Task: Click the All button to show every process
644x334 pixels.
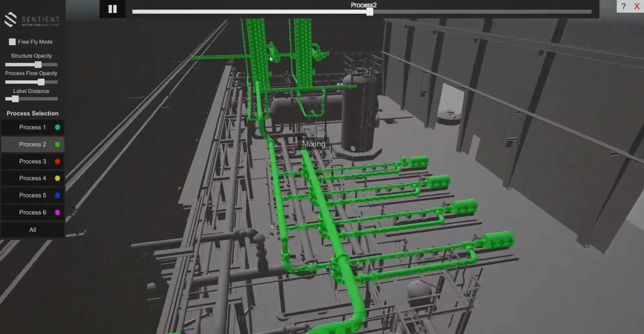Action: click(32, 230)
